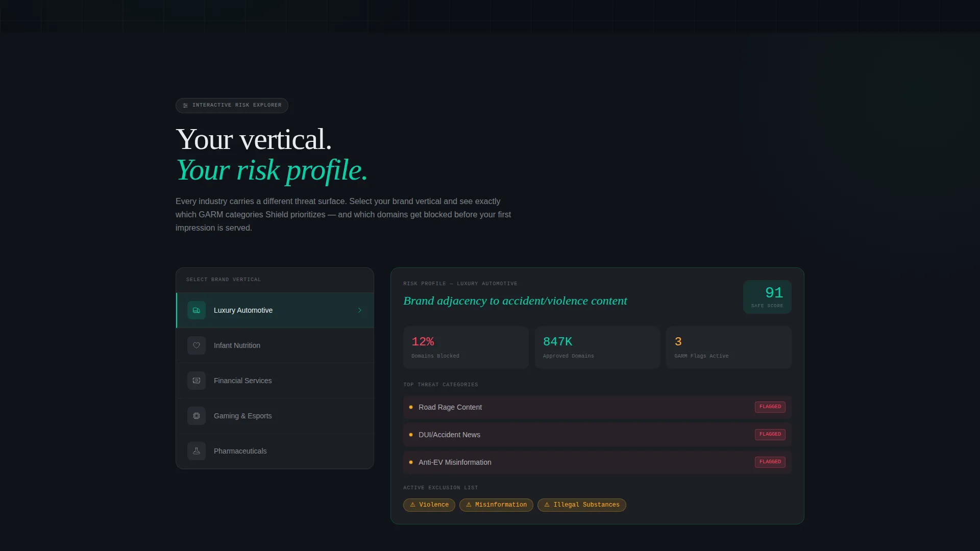Click the Luxury Automotive car icon
980x551 pixels.
tap(196, 310)
